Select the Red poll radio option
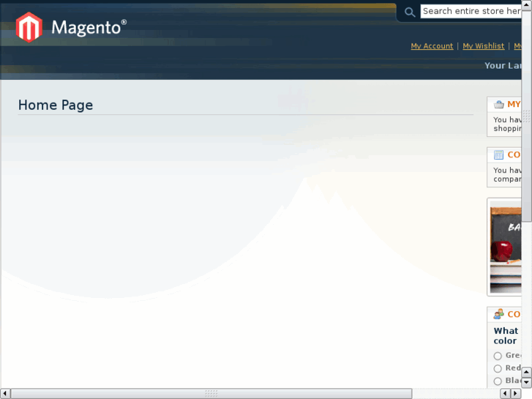Screen dimensions: 532x399 pos(498,368)
